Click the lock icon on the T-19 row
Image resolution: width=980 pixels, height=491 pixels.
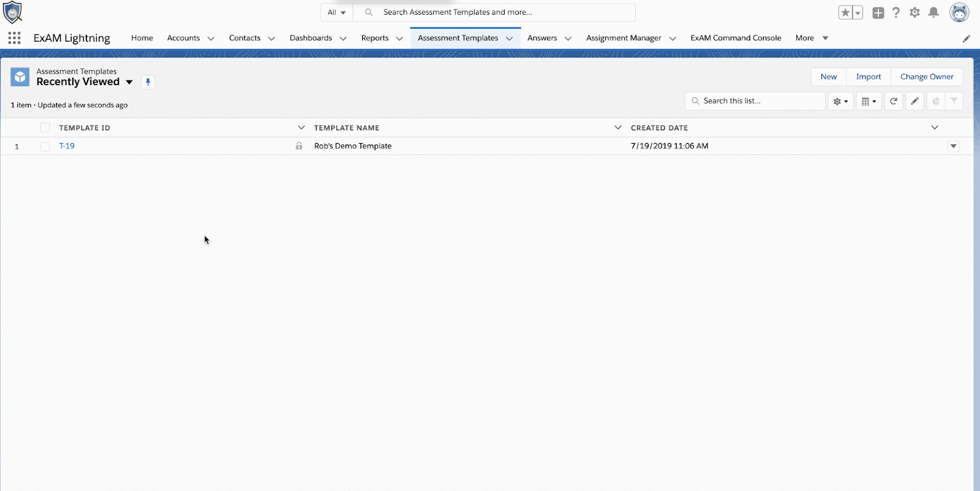click(x=299, y=146)
